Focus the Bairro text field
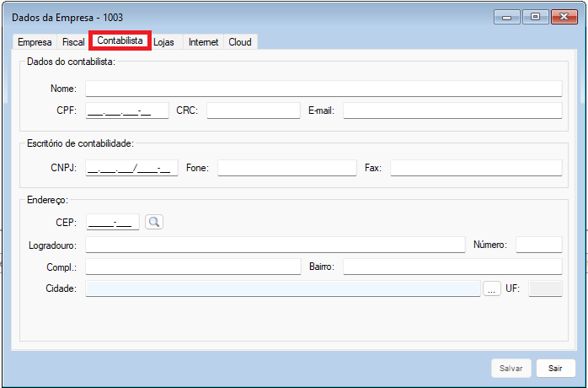Viewport: 588px width, 388px height. pos(452,267)
